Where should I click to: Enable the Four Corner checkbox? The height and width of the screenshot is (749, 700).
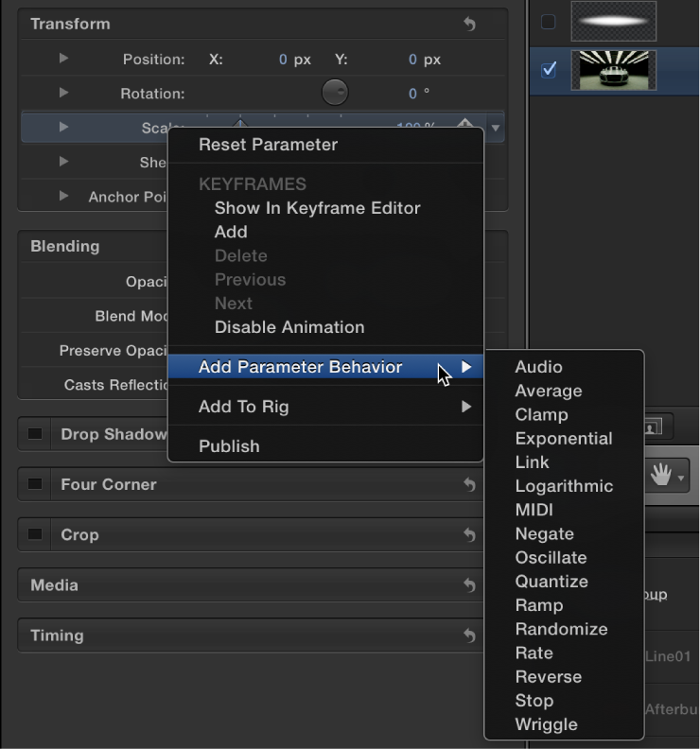(x=35, y=484)
